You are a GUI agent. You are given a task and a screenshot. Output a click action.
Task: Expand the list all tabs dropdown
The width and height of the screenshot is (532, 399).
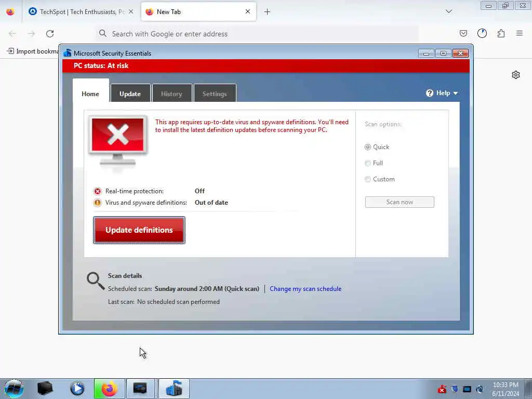[449, 11]
